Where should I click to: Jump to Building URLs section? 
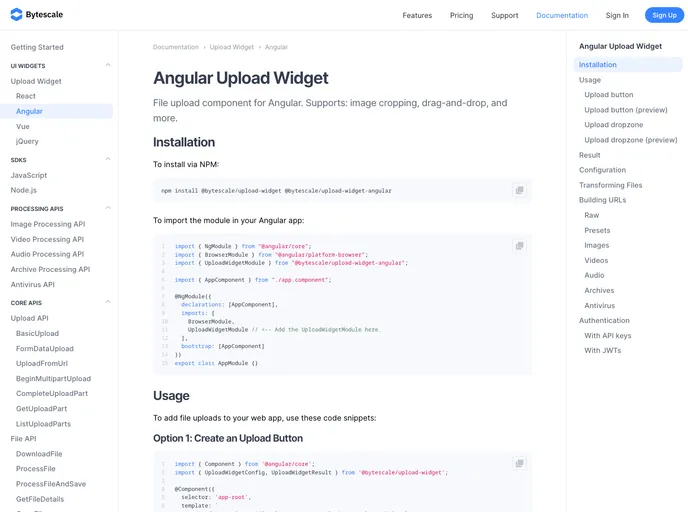(x=602, y=200)
